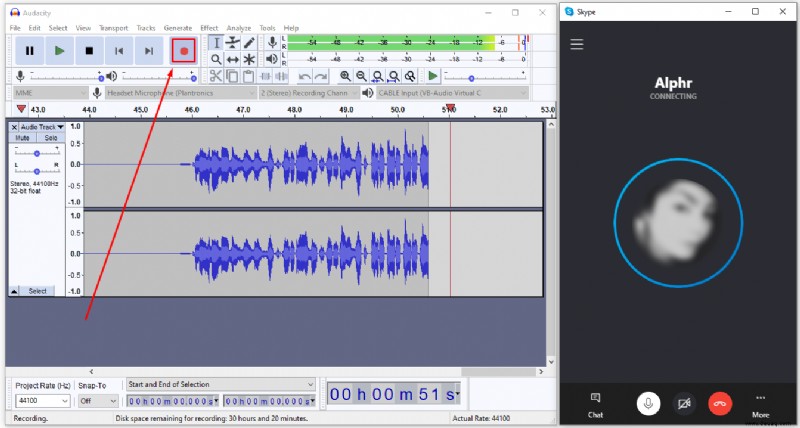This screenshot has height=428, width=800.
Task: Pause the Audacity recording
Action: (30, 51)
